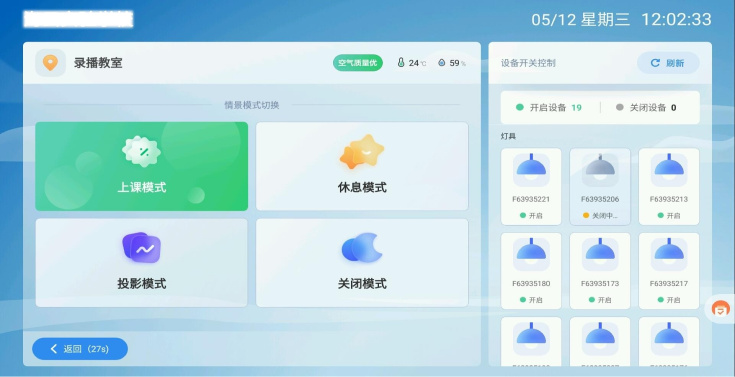The image size is (735, 377).
Task: Click the 59% humidity reading
Action: point(458,63)
